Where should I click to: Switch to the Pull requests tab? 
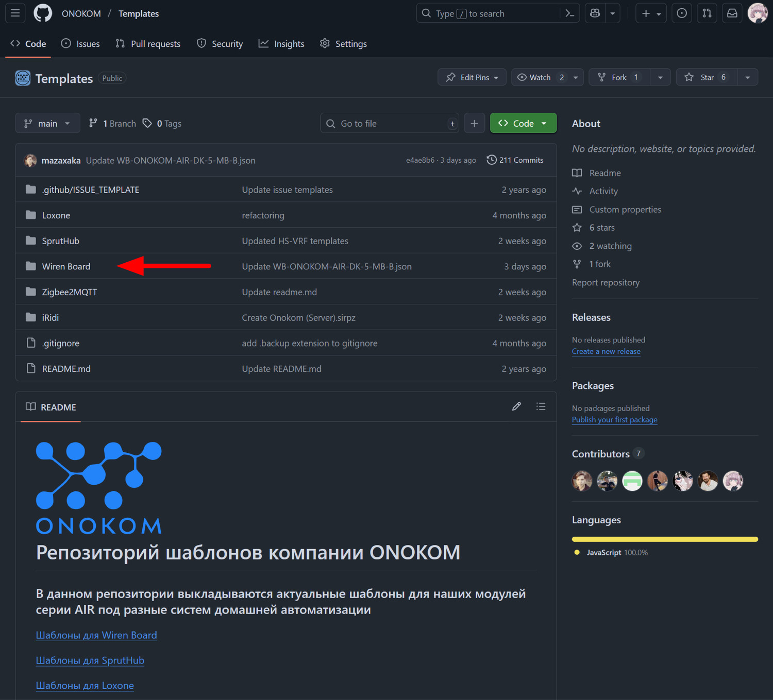[x=148, y=44]
